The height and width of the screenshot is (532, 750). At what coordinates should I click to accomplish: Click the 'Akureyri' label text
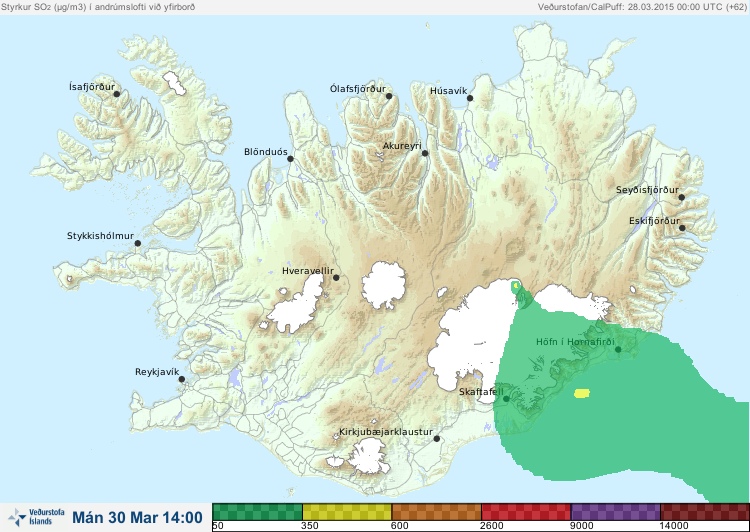[x=402, y=146]
